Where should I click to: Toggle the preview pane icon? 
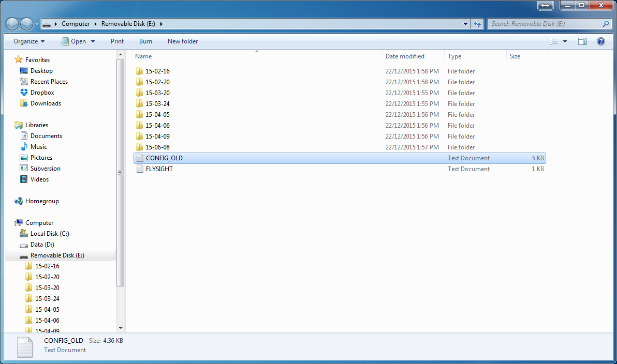coord(582,41)
